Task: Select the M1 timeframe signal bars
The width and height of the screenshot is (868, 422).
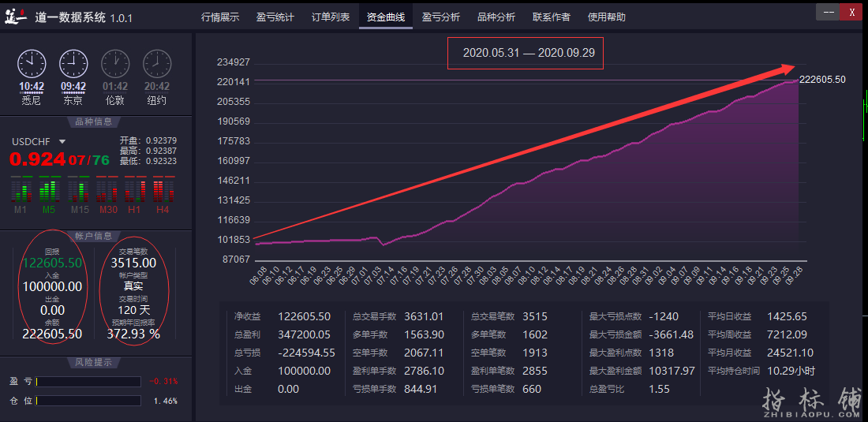Action: [x=20, y=190]
